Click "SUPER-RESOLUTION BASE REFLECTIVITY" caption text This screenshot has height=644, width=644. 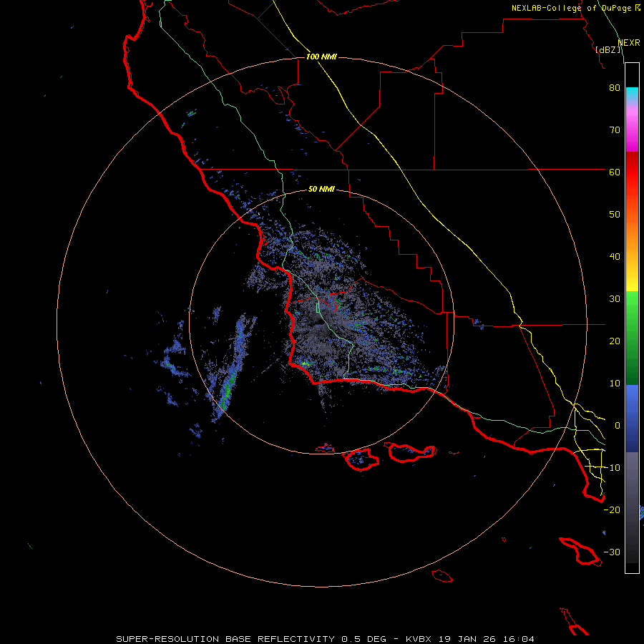(225, 639)
